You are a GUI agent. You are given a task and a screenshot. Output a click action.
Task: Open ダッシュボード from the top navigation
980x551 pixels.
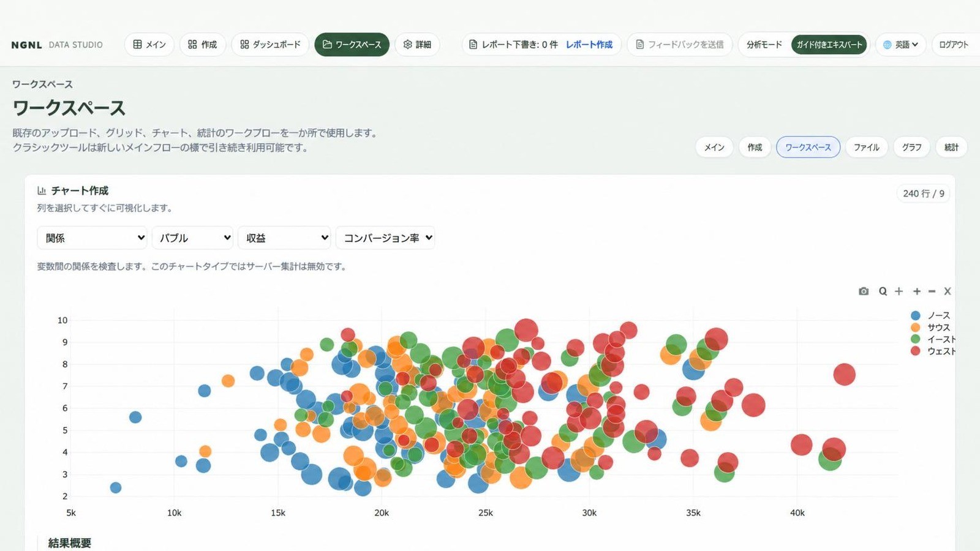270,45
